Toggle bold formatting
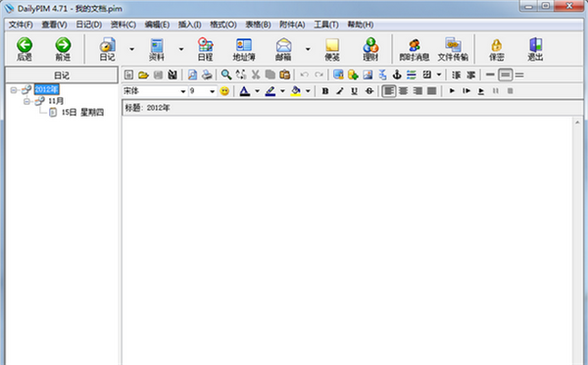Viewport: 588px width, 365px height. (x=325, y=91)
